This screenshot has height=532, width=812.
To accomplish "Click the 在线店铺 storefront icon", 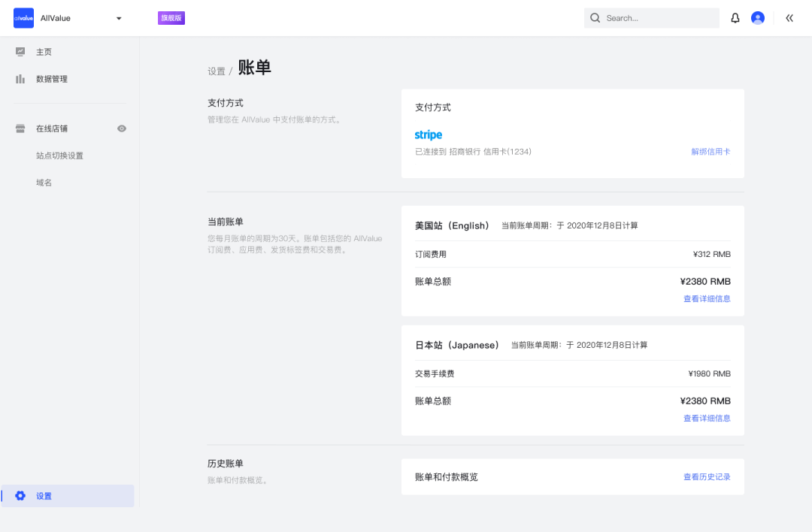I will tap(20, 128).
